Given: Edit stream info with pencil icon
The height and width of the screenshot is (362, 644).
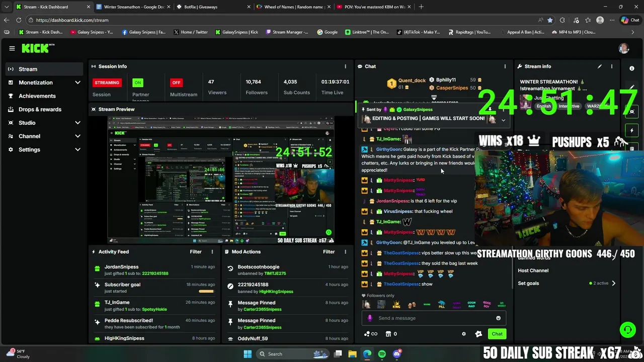Looking at the screenshot, I should (x=600, y=66).
